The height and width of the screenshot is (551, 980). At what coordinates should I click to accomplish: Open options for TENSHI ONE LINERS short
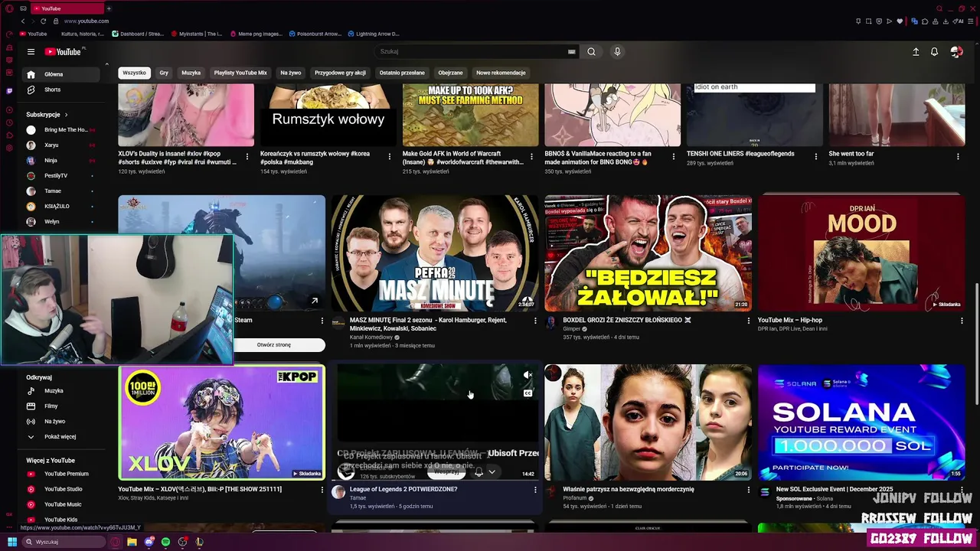816,156
